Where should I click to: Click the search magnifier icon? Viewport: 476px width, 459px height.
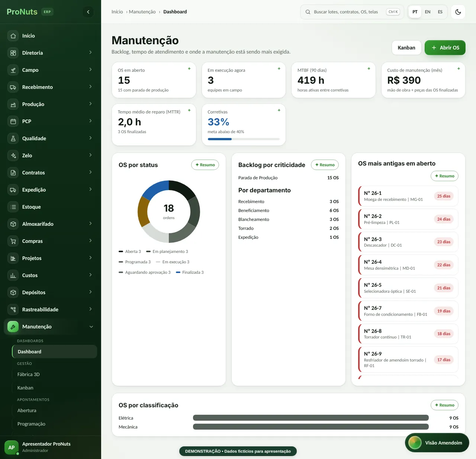[x=308, y=12]
